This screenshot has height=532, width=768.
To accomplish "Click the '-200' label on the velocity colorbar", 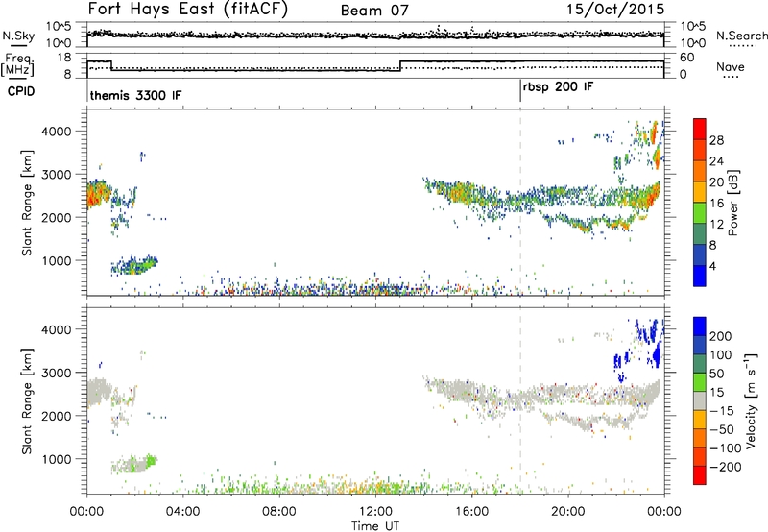I will (726, 467).
